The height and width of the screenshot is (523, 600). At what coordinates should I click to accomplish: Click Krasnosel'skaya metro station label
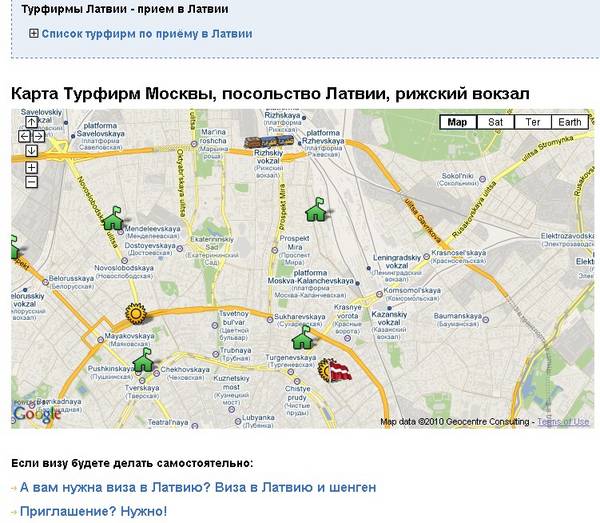[x=458, y=256]
